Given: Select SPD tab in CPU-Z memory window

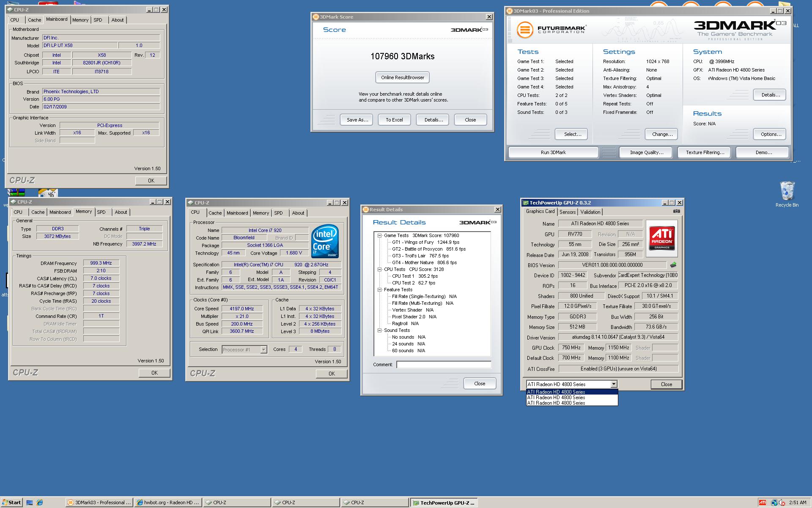Looking at the screenshot, I should 101,212.
